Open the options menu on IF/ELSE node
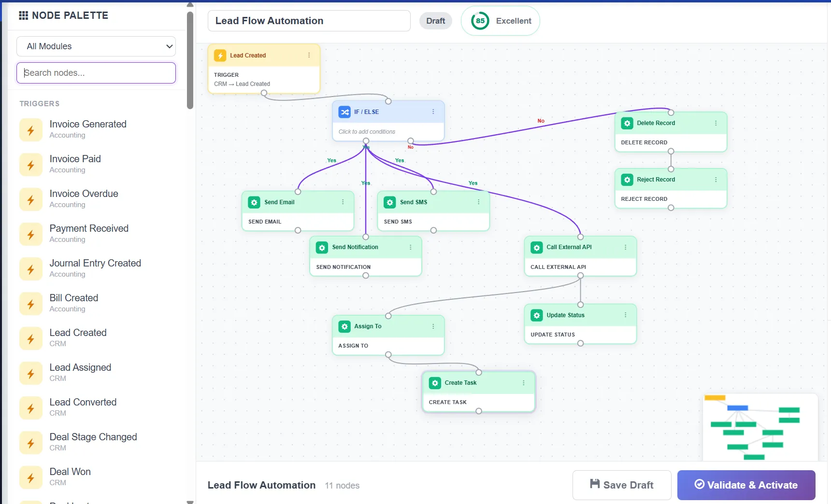Viewport: 831px width, 504px height. point(432,112)
